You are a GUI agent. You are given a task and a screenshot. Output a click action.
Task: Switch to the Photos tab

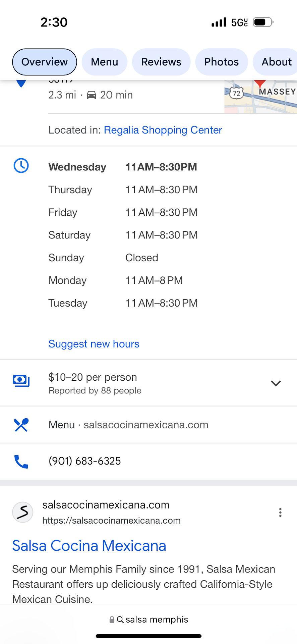click(x=221, y=62)
